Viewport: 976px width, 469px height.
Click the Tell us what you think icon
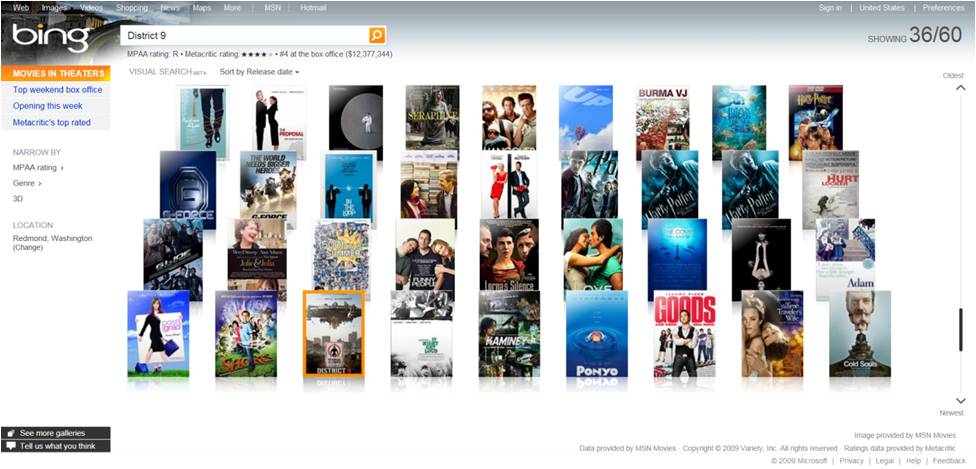click(11, 446)
